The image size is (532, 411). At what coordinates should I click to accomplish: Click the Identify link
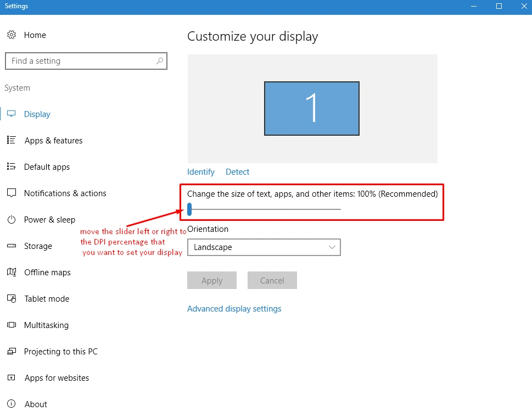point(201,172)
